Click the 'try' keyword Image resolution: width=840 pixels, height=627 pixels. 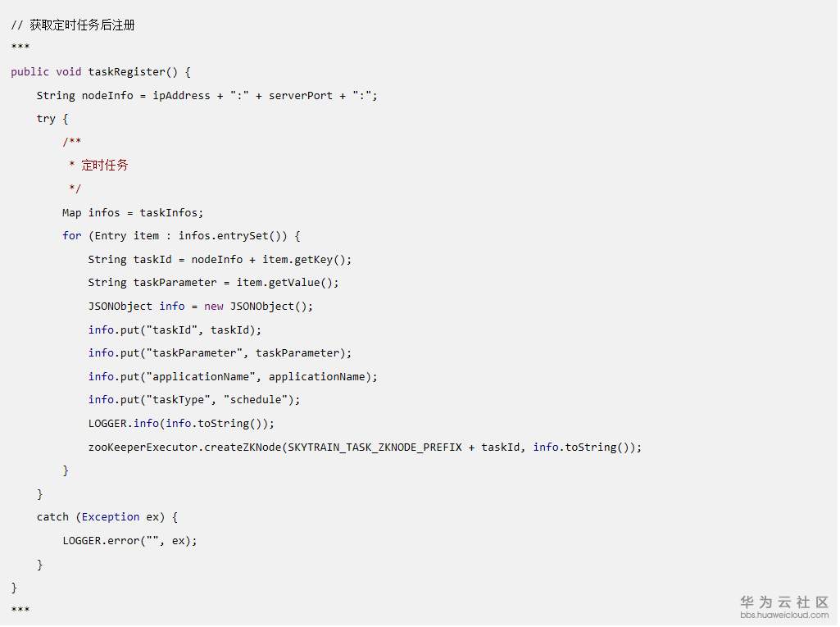[46, 119]
